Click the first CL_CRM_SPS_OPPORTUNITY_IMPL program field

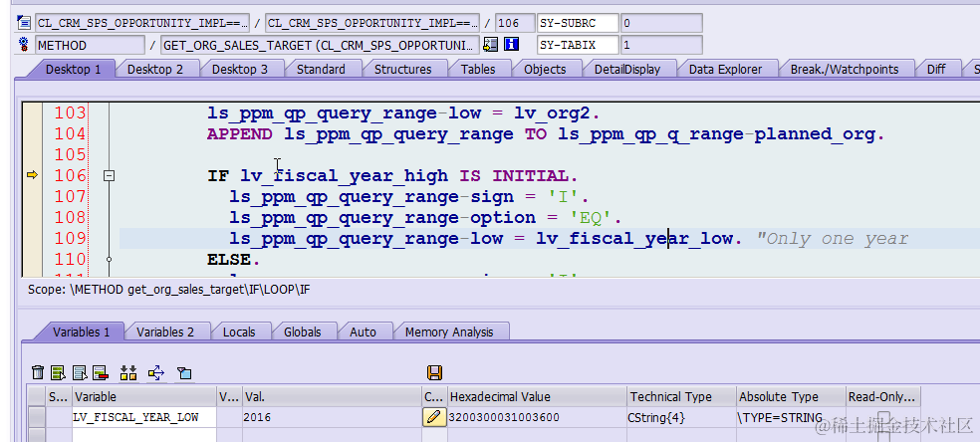141,23
